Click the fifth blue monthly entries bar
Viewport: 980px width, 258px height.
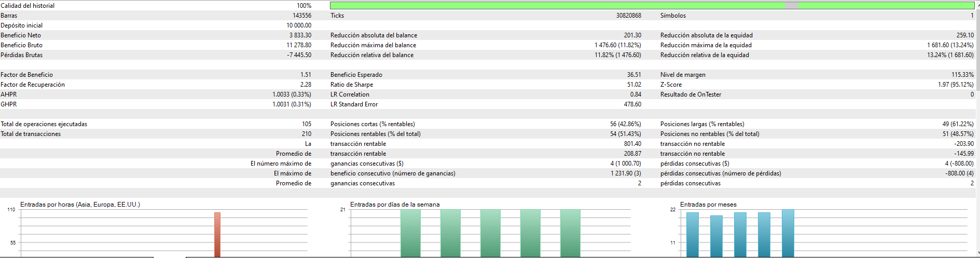pyautogui.click(x=788, y=233)
